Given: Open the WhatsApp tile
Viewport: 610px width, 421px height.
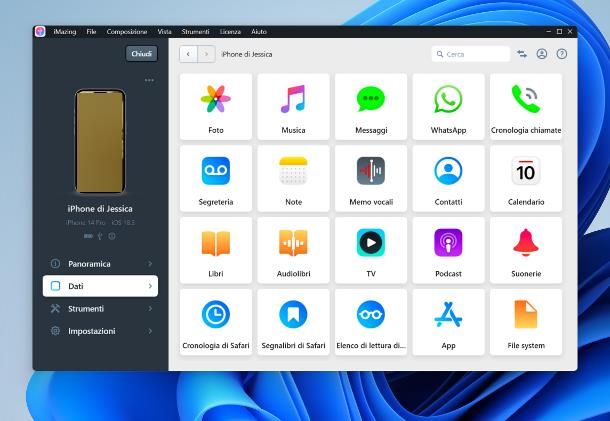Looking at the screenshot, I should click(448, 106).
